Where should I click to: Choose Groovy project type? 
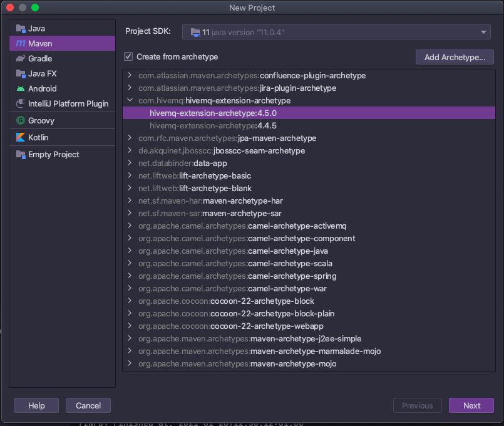point(63,120)
